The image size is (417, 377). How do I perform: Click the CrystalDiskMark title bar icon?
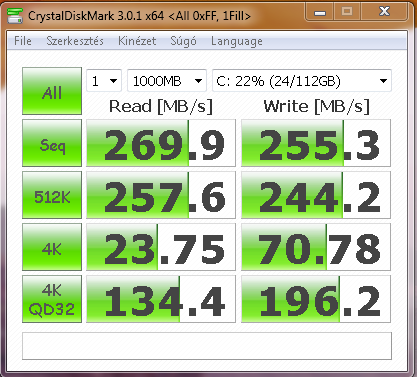click(x=15, y=16)
